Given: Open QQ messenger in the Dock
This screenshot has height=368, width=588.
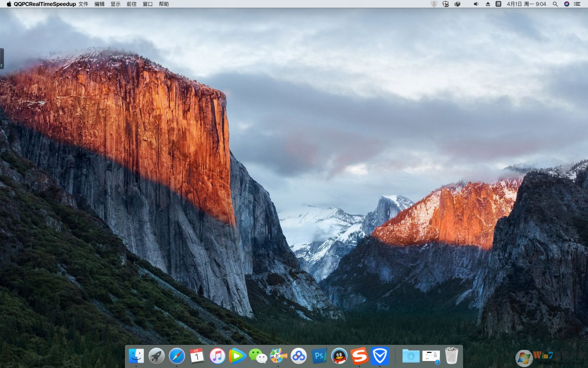Looking at the screenshot, I should pyautogui.click(x=339, y=356).
